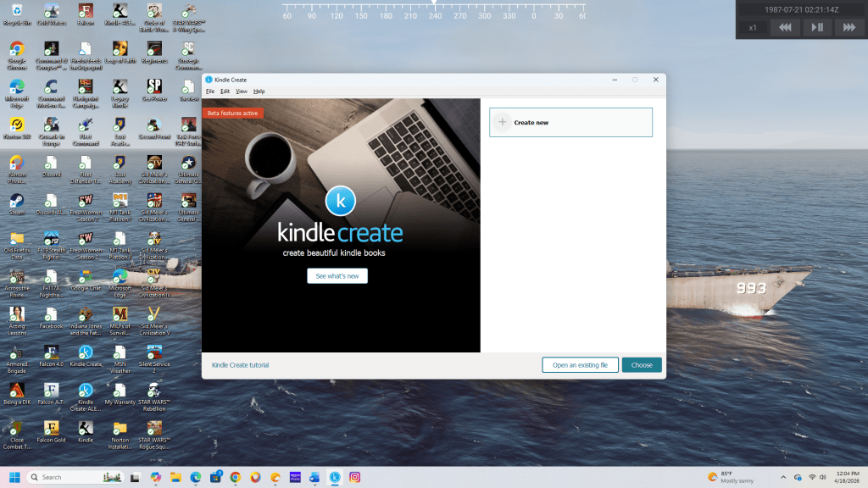Click the Instagram icon in the taskbar
868x488 pixels.
[x=355, y=477]
